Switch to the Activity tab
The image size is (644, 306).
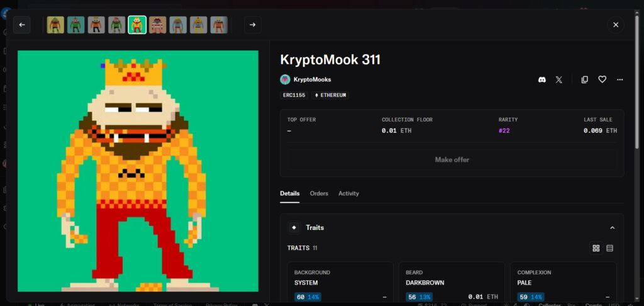(x=348, y=193)
